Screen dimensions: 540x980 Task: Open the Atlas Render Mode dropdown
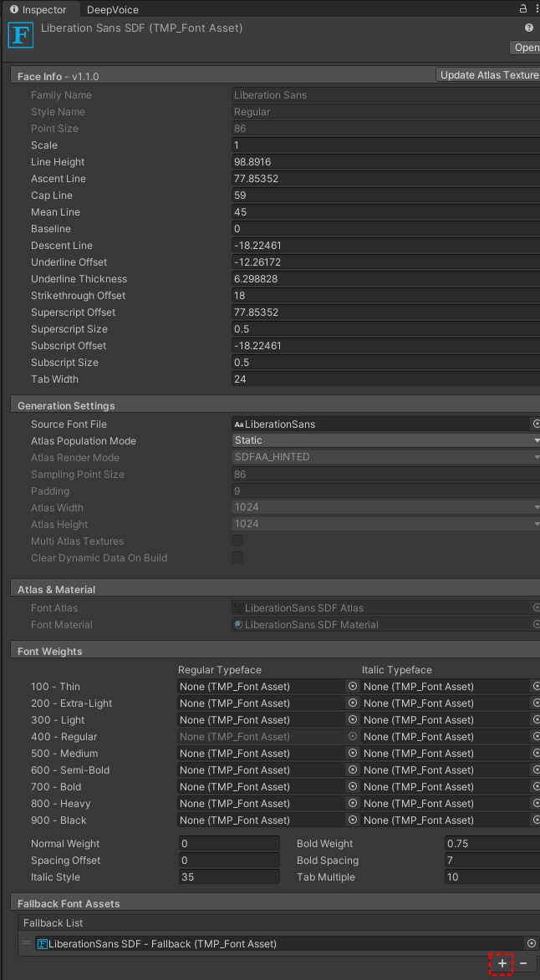pos(385,458)
